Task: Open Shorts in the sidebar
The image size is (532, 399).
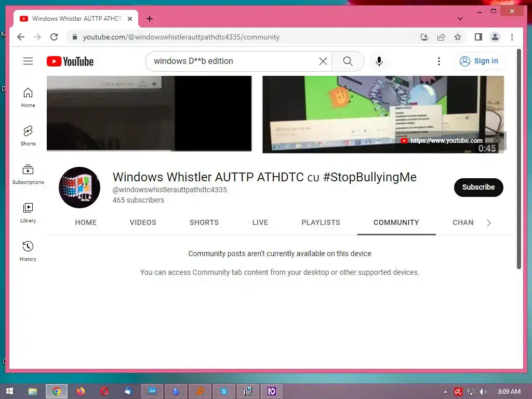Action: point(28,136)
